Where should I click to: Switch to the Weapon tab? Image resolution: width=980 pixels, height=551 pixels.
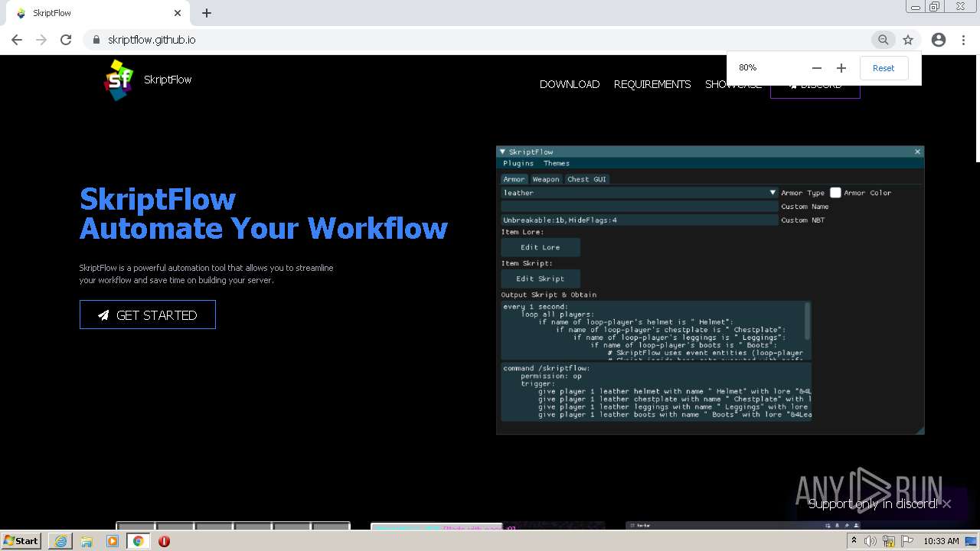546,179
